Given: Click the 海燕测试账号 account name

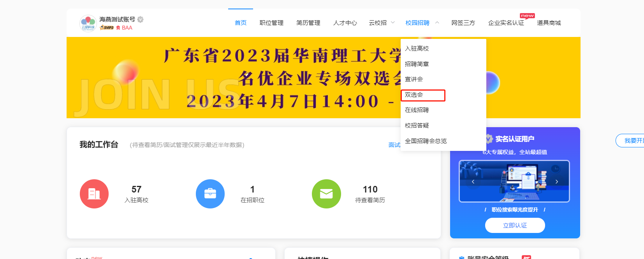Looking at the screenshot, I should [x=117, y=19].
